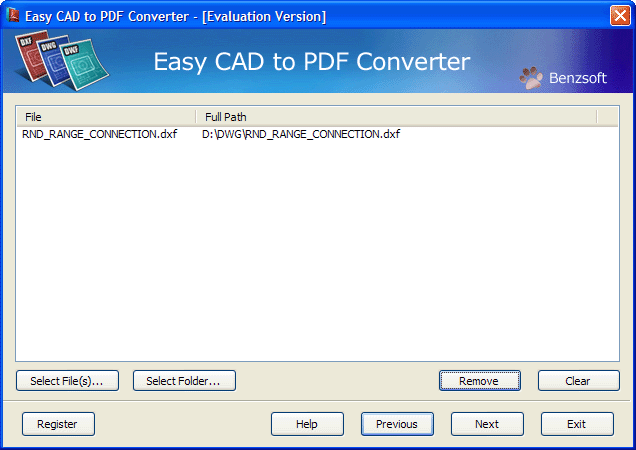Open the Select Folder... dialog button
The width and height of the screenshot is (636, 450).
pos(184,381)
